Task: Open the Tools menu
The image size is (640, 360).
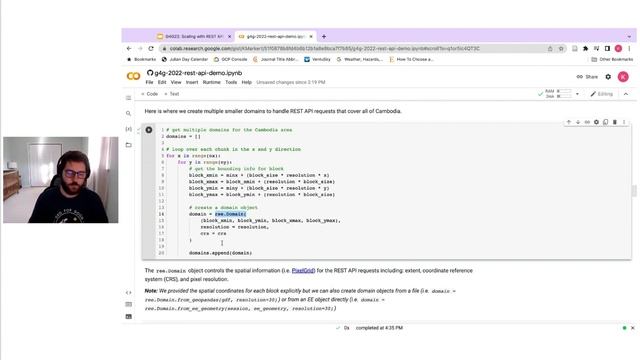Action: [x=231, y=82]
